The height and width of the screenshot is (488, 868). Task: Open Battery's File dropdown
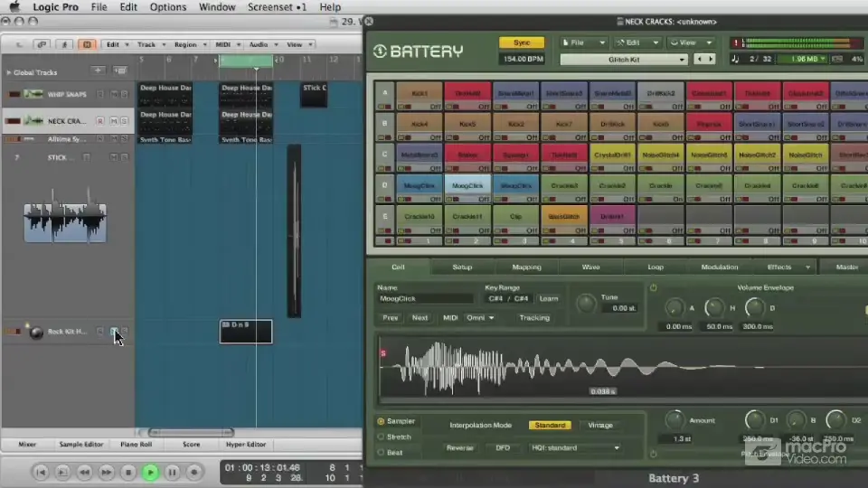coord(583,42)
